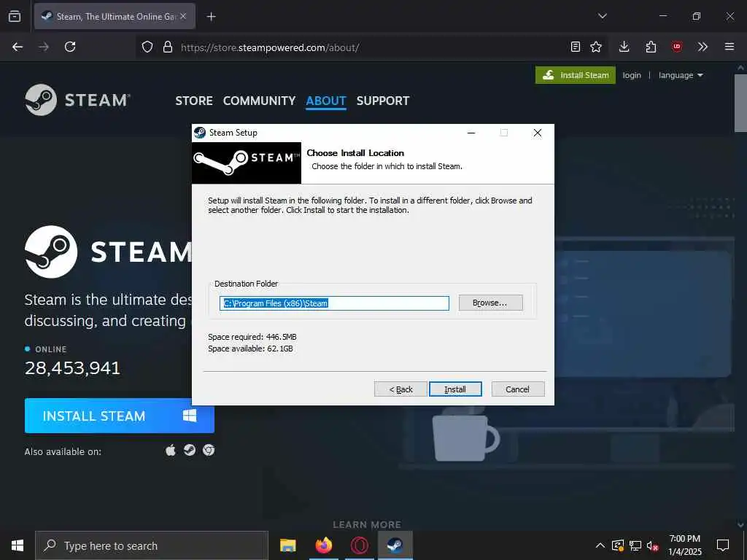Click the Apple platform icon
The image size is (747, 560).
(171, 450)
